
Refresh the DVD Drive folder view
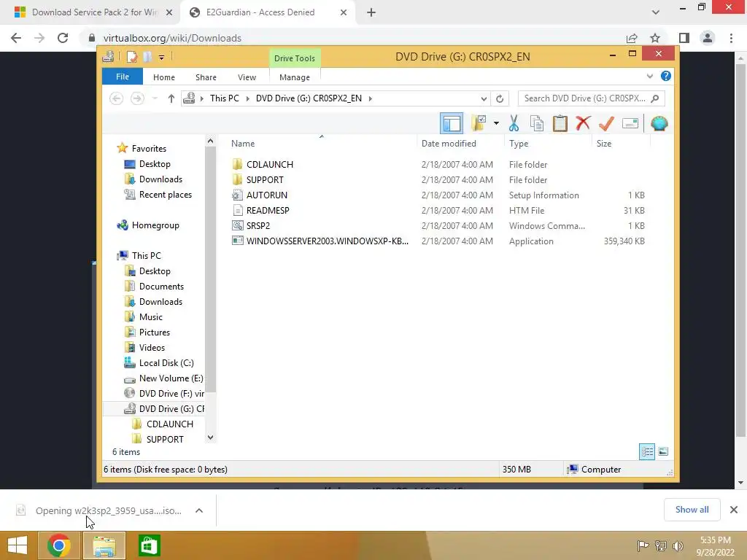coord(500,98)
